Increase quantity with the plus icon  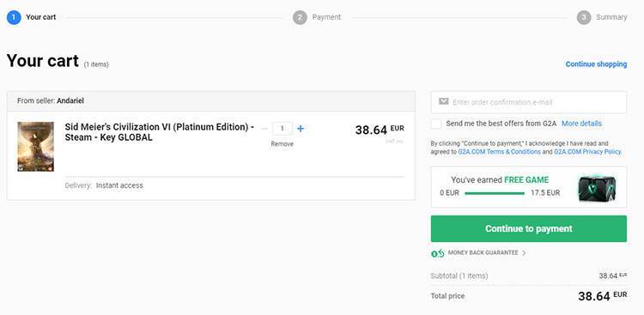[301, 129]
